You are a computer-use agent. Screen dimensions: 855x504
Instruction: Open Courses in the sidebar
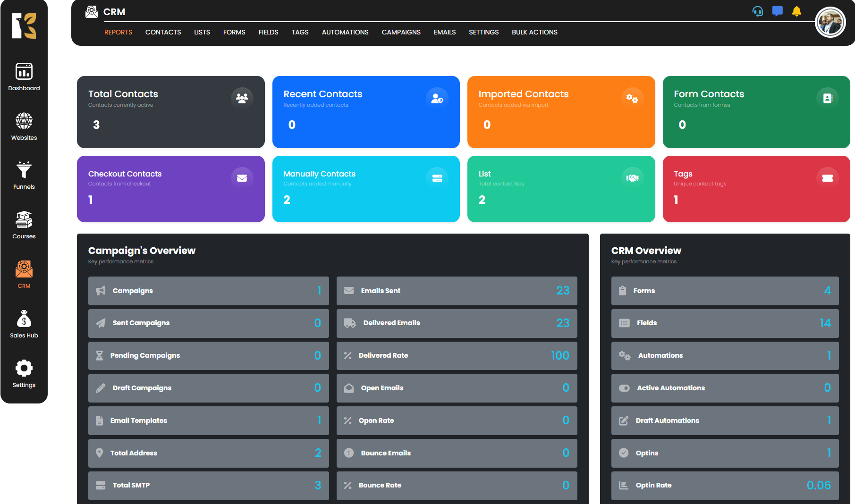click(24, 225)
